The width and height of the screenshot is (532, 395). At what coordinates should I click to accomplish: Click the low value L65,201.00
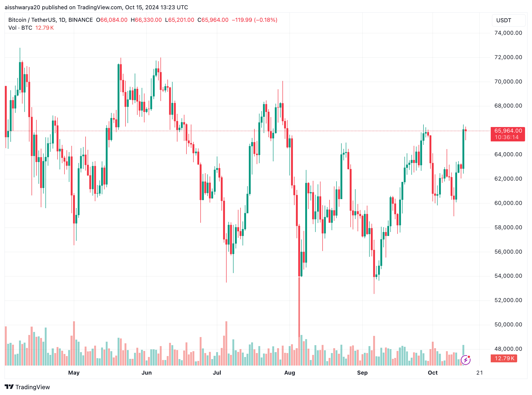(x=179, y=20)
